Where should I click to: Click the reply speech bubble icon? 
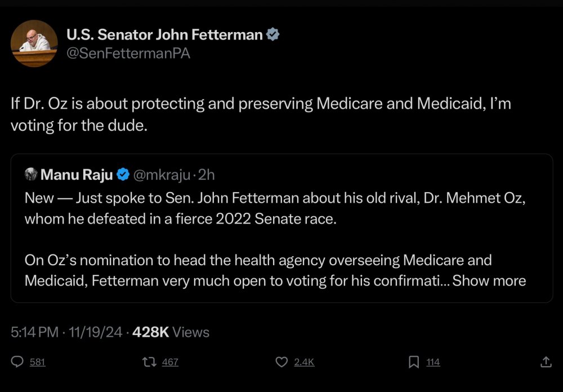coord(17,362)
